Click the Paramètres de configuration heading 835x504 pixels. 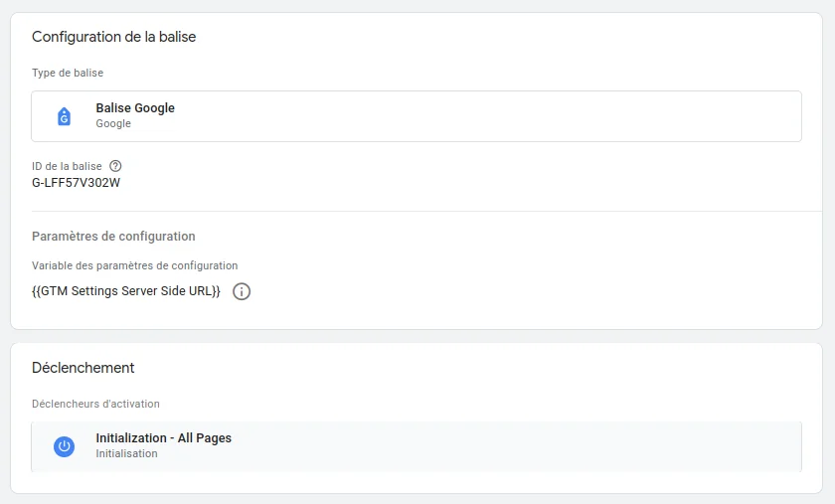(x=113, y=237)
